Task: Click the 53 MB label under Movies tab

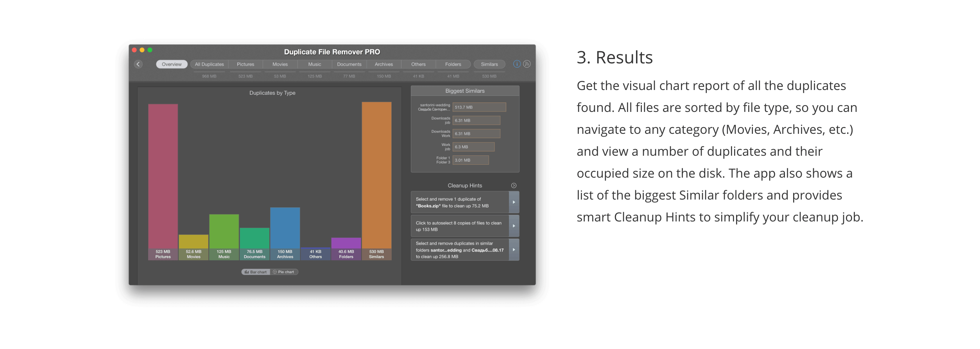Action: [x=280, y=76]
